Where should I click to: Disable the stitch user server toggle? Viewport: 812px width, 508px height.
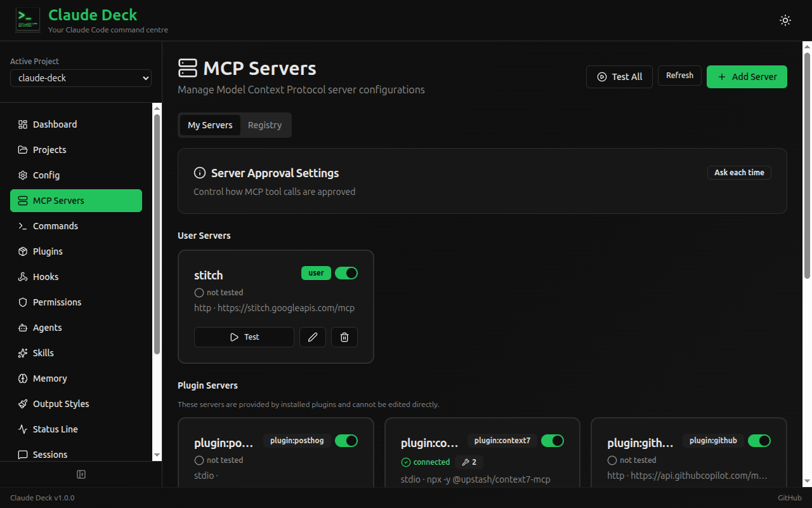[346, 272]
